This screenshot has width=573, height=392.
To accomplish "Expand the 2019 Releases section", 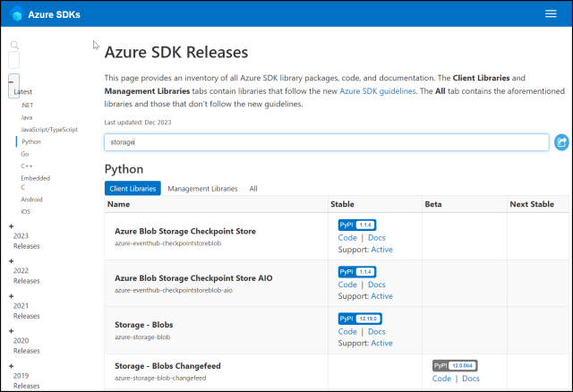I will 12,366.
